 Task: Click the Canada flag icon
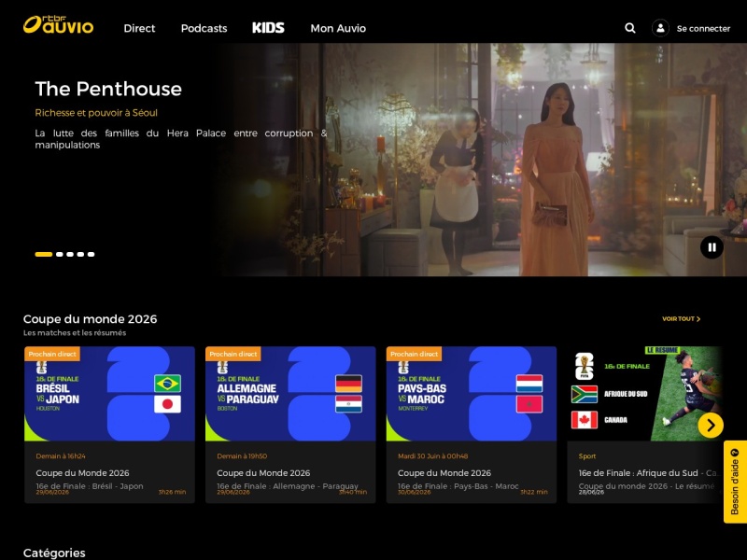coord(585,420)
